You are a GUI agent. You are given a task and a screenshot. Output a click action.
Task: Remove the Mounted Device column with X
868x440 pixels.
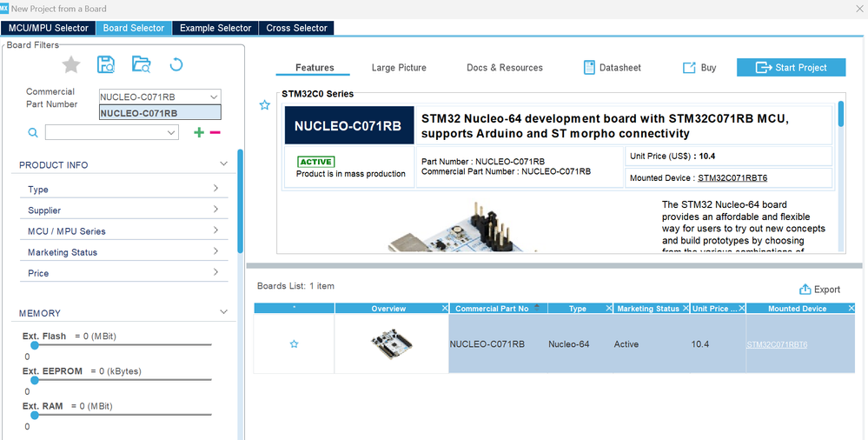tap(851, 308)
